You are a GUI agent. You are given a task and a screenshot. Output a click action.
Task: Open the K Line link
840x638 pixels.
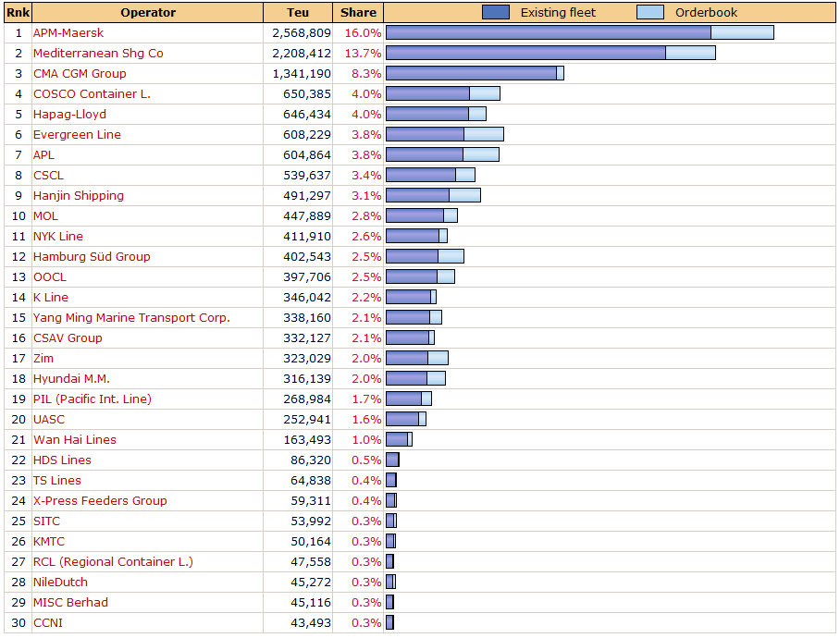[50, 298]
